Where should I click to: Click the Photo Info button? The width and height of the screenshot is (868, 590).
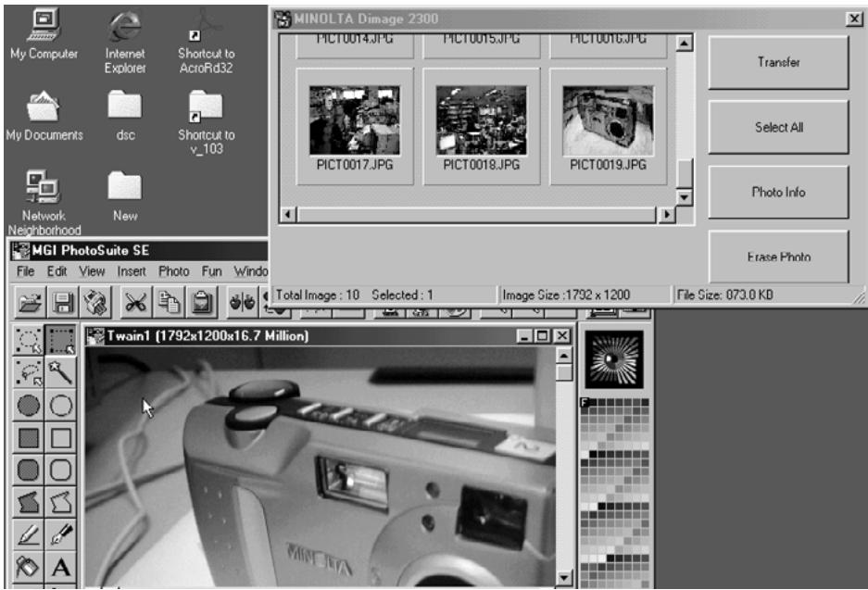778,192
